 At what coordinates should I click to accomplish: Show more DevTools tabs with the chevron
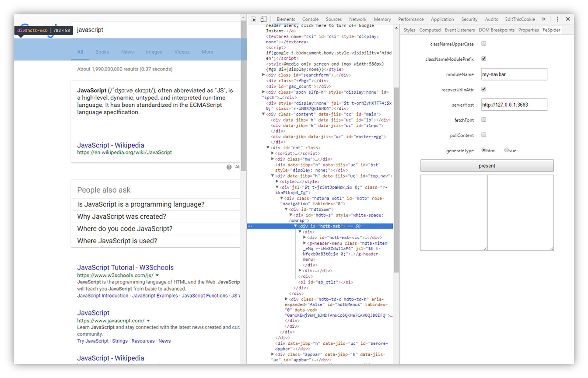[543, 19]
